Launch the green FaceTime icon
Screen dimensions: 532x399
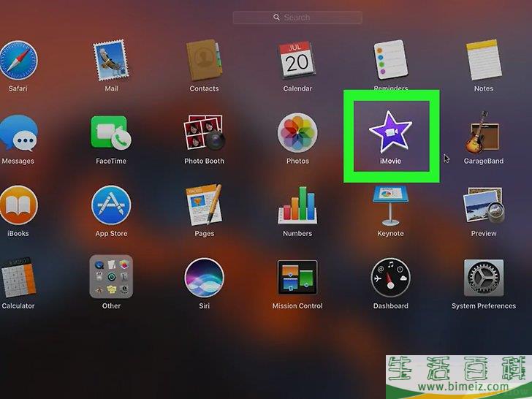[x=111, y=133]
